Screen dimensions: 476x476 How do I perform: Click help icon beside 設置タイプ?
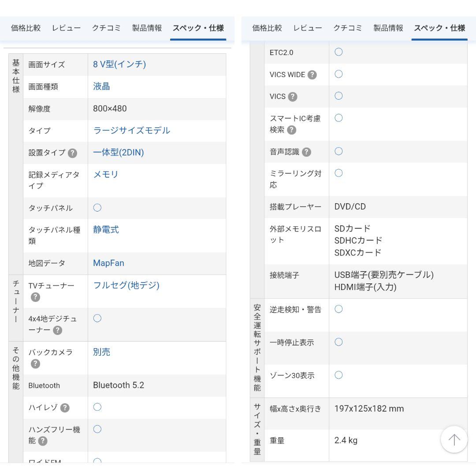coord(73,153)
